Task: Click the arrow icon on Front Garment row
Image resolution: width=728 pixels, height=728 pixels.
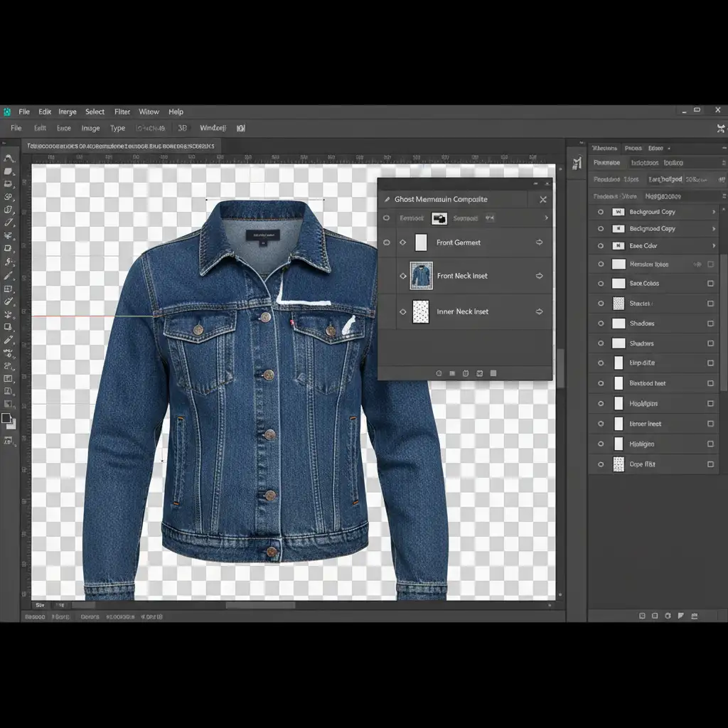Action: 539,242
